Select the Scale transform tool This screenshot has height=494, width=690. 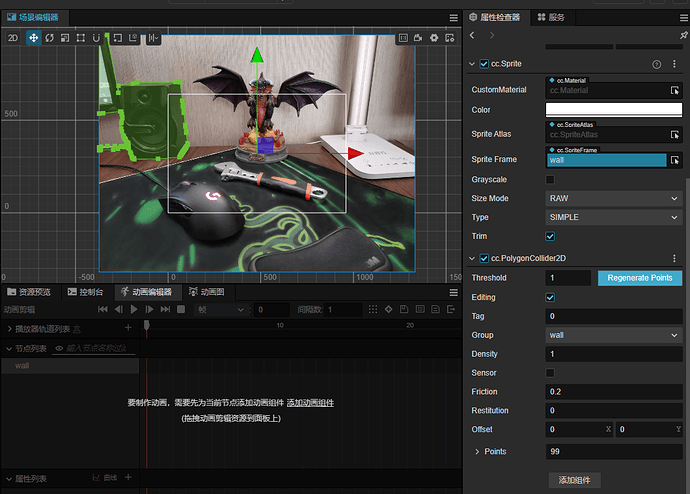pyautogui.click(x=65, y=38)
